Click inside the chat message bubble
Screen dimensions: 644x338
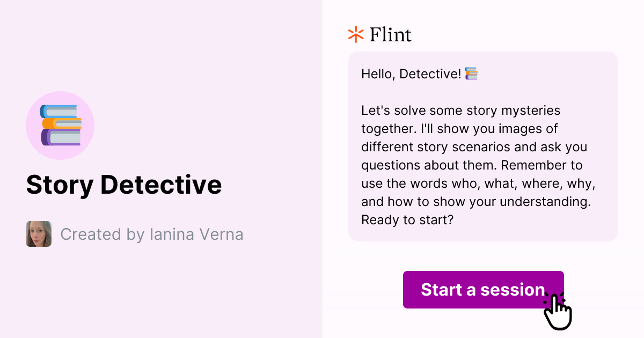483,146
